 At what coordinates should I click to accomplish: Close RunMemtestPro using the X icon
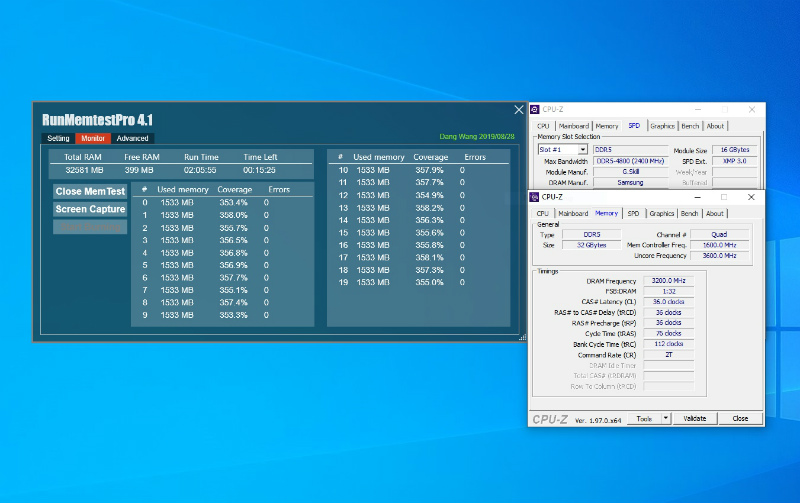(x=518, y=110)
